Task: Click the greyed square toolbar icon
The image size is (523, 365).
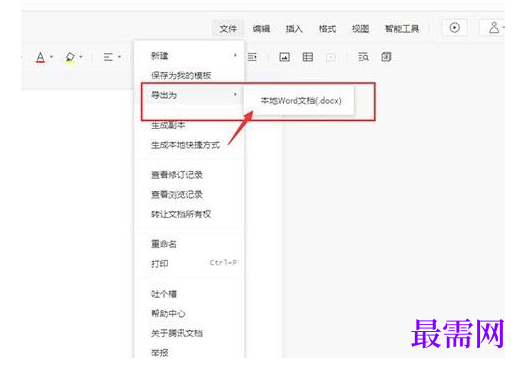Action: pos(331,57)
